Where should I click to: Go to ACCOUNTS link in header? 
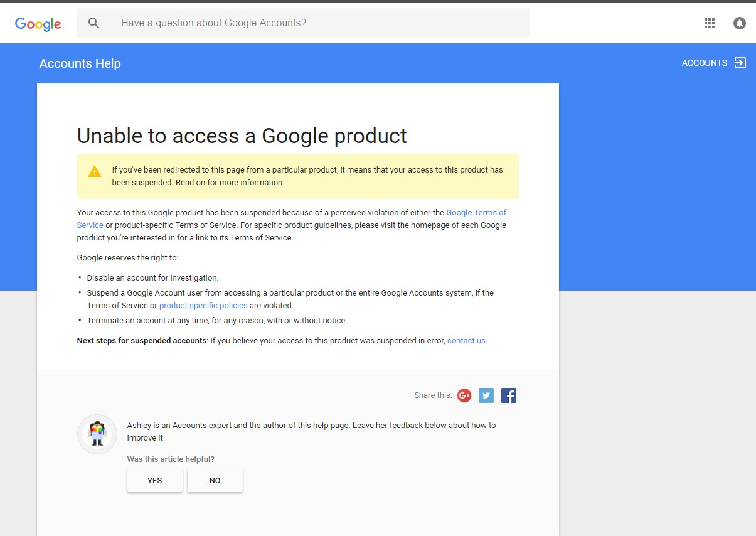[705, 63]
